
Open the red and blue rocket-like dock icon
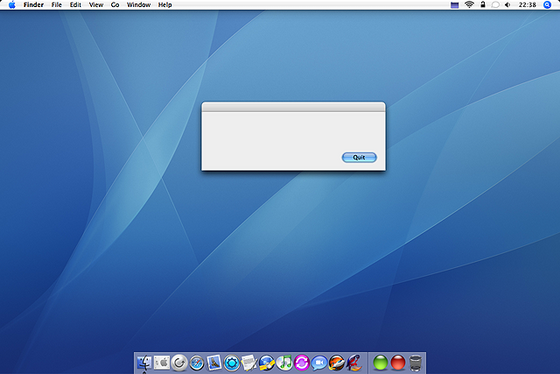[354, 363]
